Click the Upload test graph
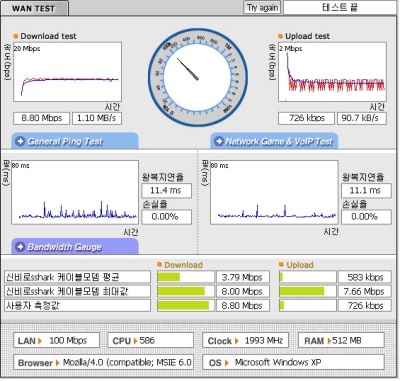The width and height of the screenshot is (400, 381). (x=332, y=72)
